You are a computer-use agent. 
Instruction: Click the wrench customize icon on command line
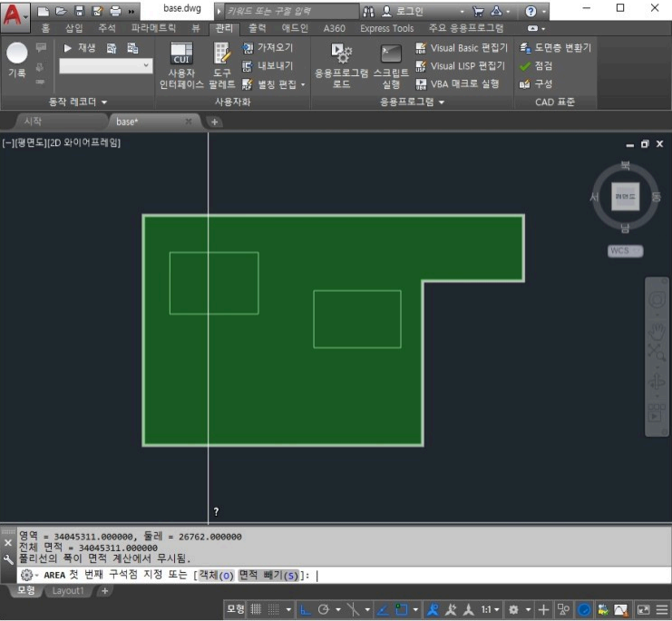pos(8,559)
